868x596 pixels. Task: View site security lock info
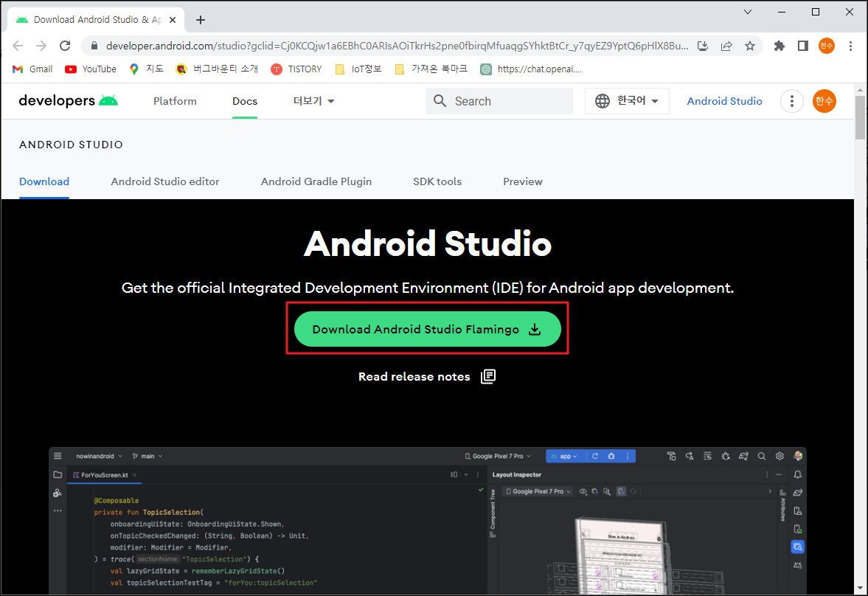(94, 46)
